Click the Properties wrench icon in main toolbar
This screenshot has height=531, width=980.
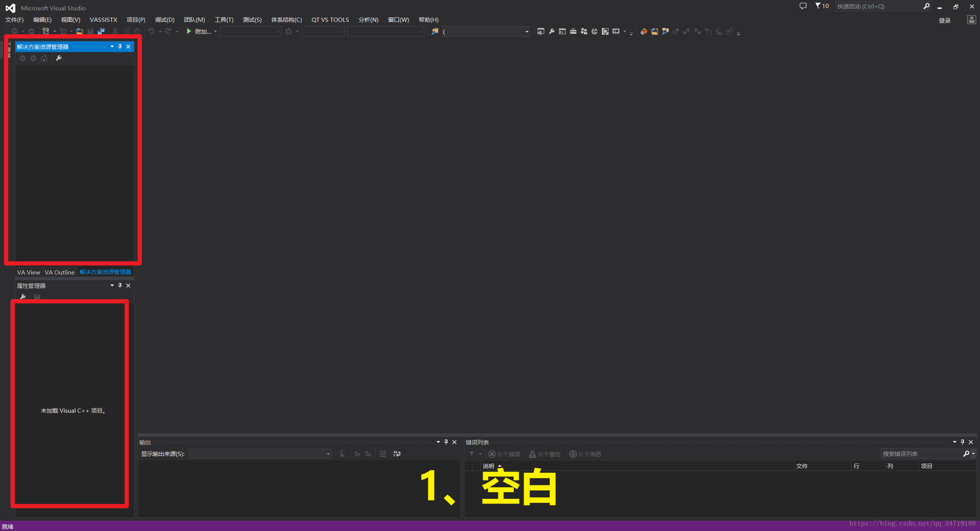(x=552, y=31)
